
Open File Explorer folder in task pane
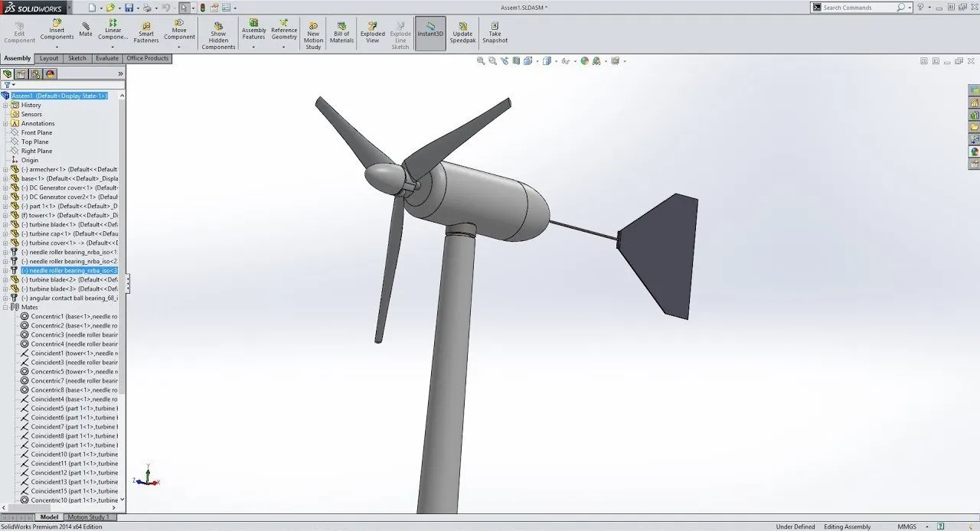[975, 127]
